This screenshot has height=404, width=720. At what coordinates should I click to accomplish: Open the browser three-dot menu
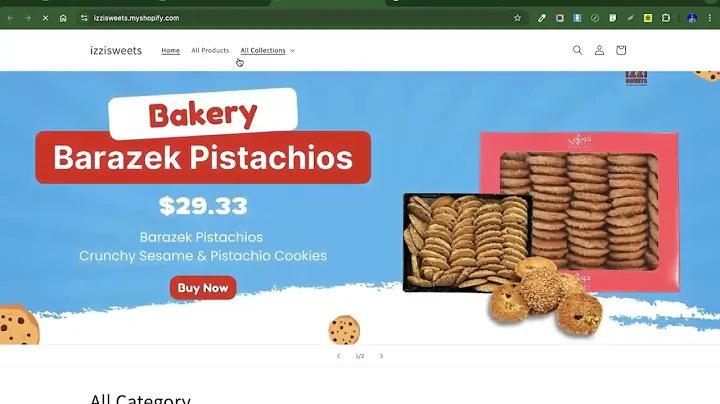710,18
